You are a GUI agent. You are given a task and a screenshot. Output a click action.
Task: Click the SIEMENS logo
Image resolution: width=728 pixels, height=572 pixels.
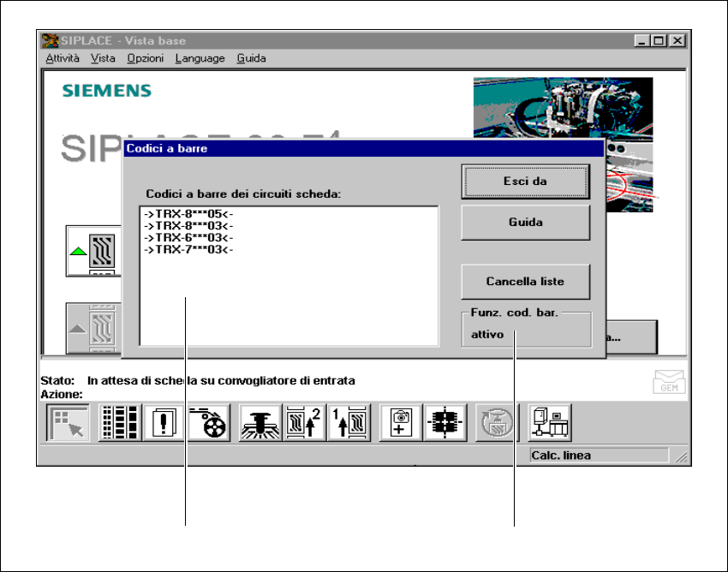[107, 91]
